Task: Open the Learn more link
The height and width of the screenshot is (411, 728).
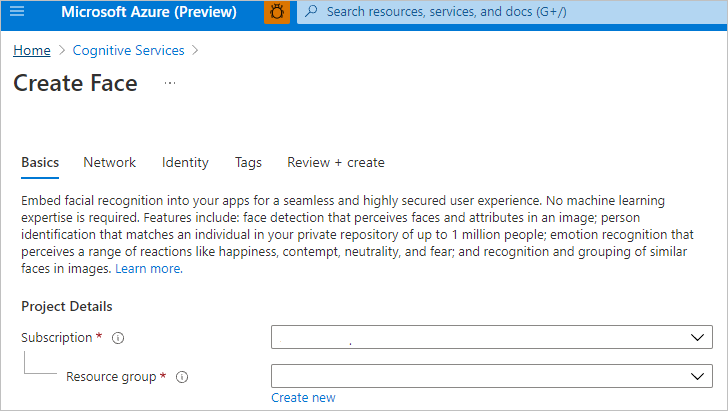Action: 148,269
